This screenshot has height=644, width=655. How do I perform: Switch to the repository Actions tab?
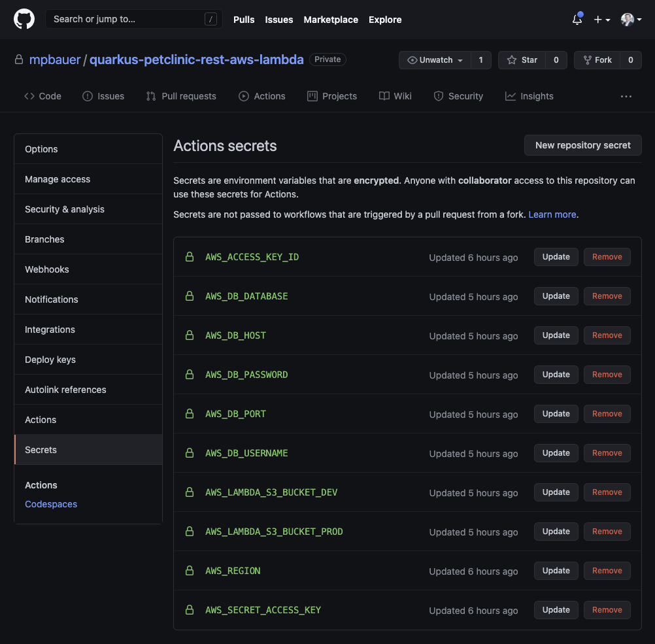point(262,96)
